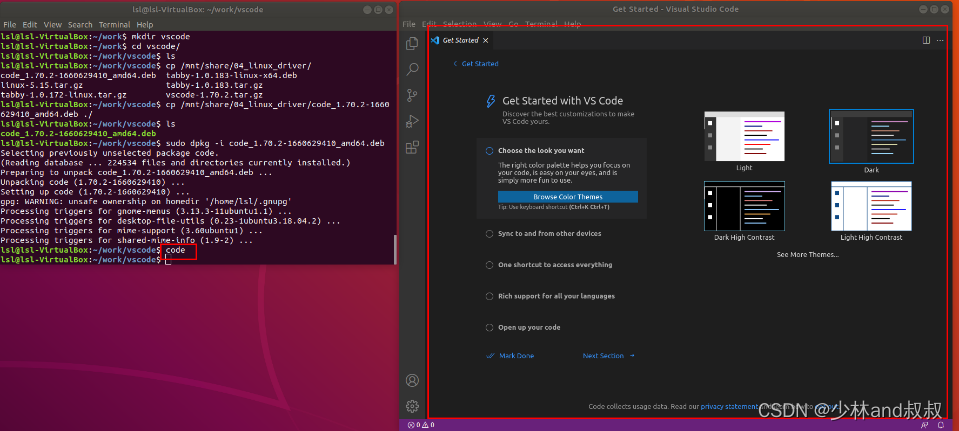Open VS Code Selection menu

(x=459, y=24)
